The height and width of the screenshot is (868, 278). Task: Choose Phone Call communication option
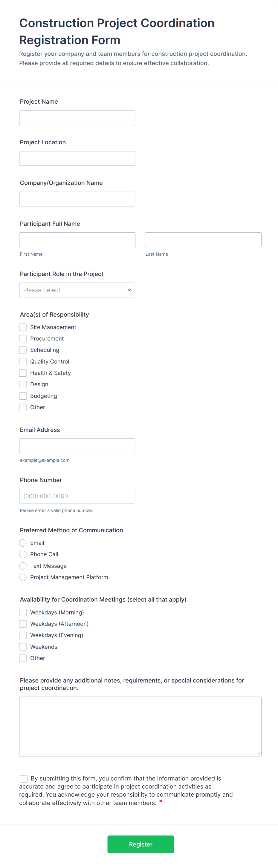tap(23, 554)
